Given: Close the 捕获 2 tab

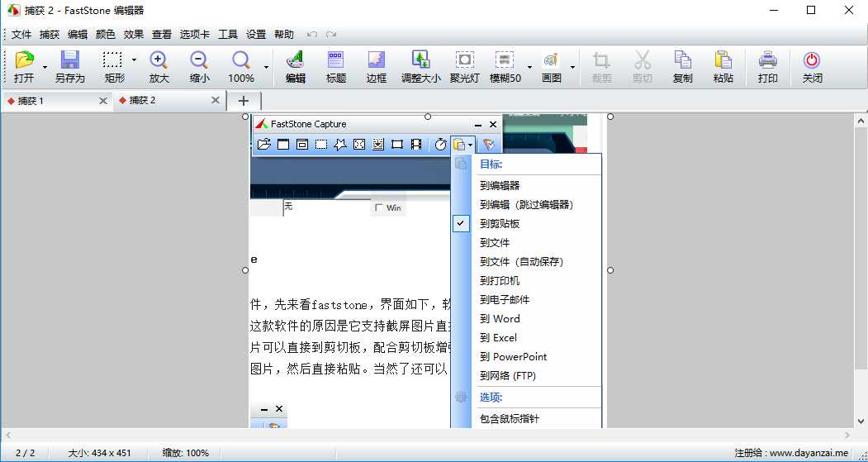Looking at the screenshot, I should (216, 100).
